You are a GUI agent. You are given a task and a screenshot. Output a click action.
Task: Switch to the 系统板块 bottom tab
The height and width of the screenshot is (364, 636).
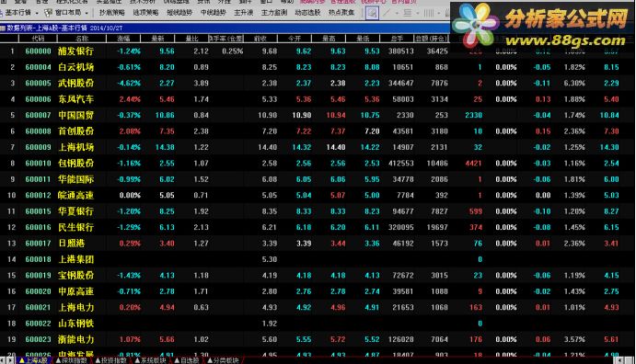click(x=150, y=360)
